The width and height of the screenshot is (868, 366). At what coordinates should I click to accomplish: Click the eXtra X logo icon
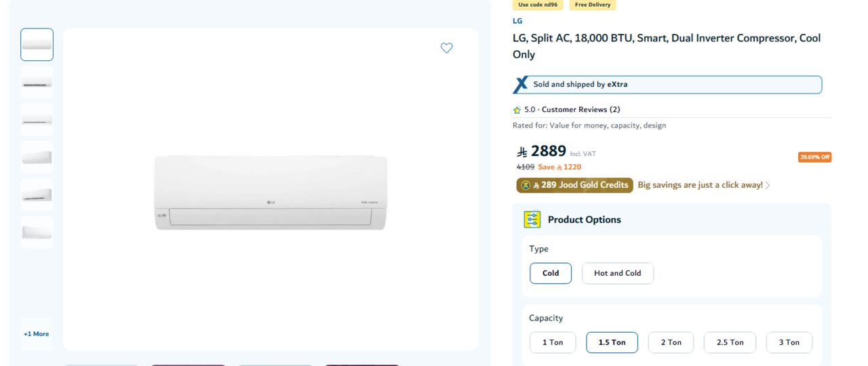[x=521, y=85]
